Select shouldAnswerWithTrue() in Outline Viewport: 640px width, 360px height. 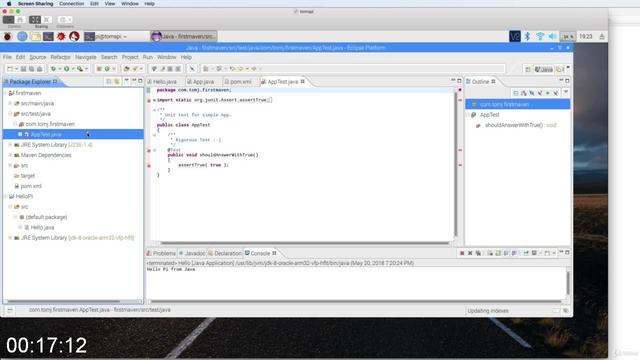click(513, 125)
